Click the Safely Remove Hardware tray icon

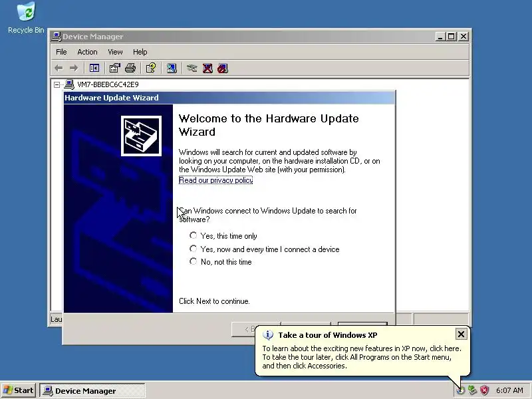[x=472, y=390]
